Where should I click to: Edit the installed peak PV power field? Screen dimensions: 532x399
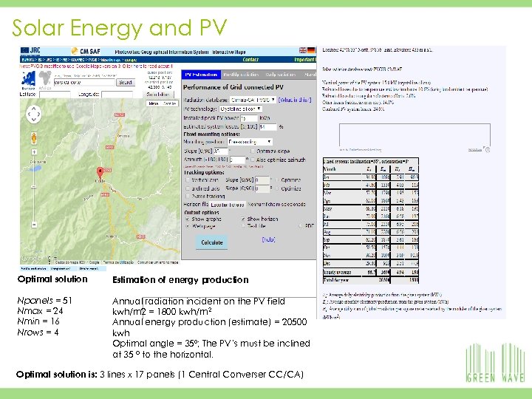coord(249,118)
